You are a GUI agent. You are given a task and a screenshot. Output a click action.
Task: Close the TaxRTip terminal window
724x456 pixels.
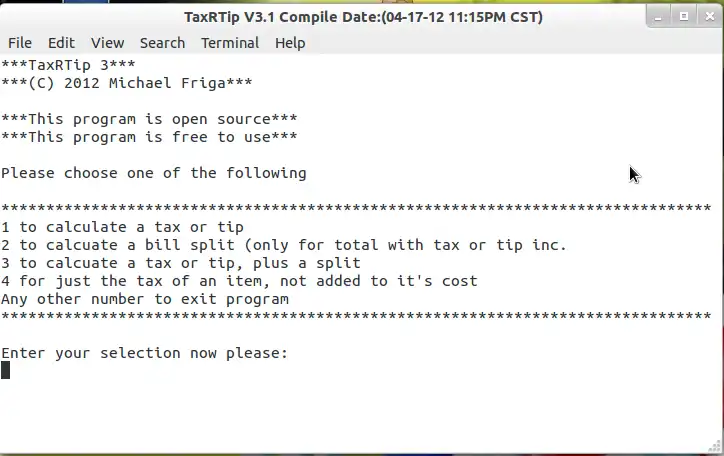[706, 16]
